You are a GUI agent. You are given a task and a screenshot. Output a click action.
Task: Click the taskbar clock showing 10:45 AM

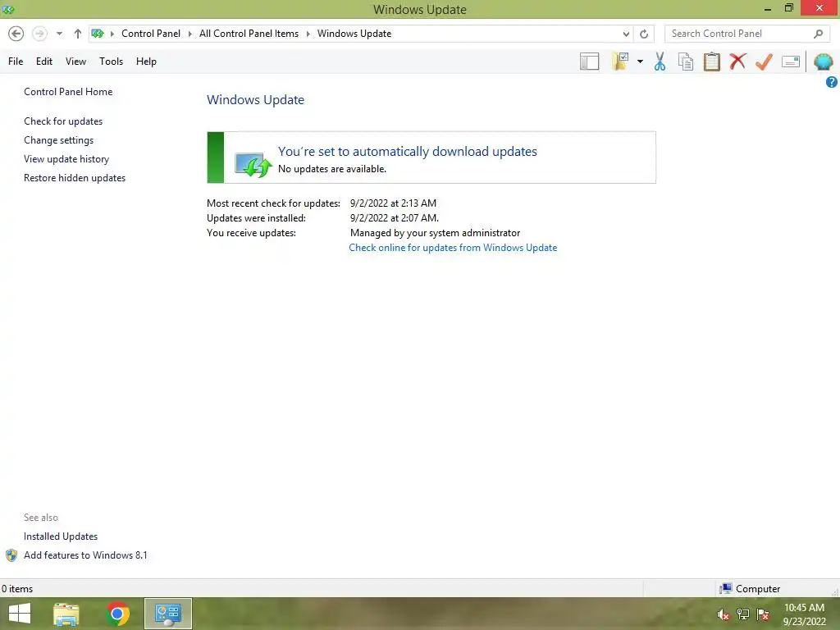804,614
